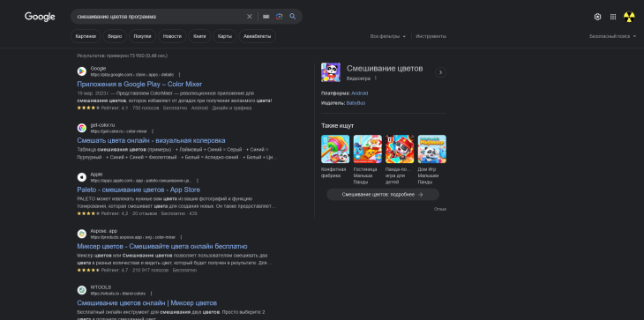
Task: Open three-dot menu for Aspose result
Action: pyautogui.click(x=181, y=237)
